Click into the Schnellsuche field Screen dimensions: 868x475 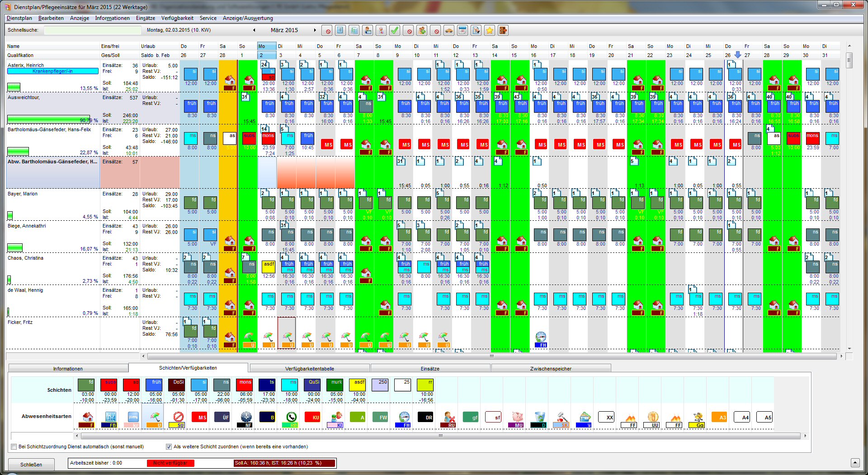(x=93, y=30)
